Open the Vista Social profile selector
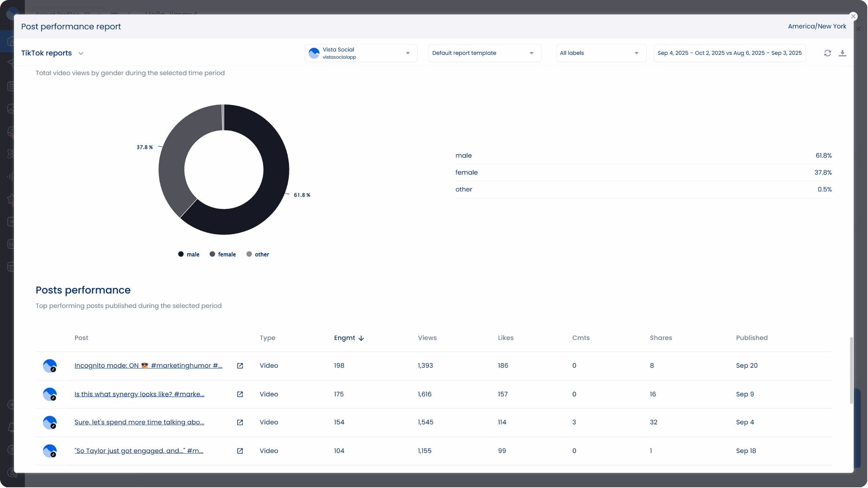Screen dimensions: 868x488 [x=361, y=53]
